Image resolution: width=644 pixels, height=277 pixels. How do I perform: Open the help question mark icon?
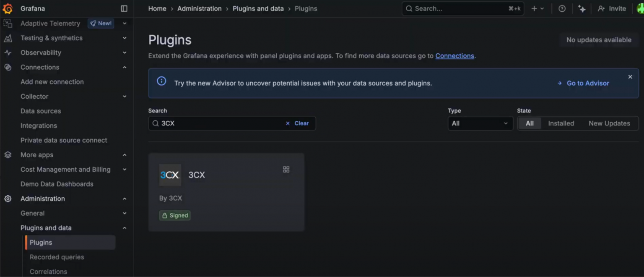coord(562,8)
